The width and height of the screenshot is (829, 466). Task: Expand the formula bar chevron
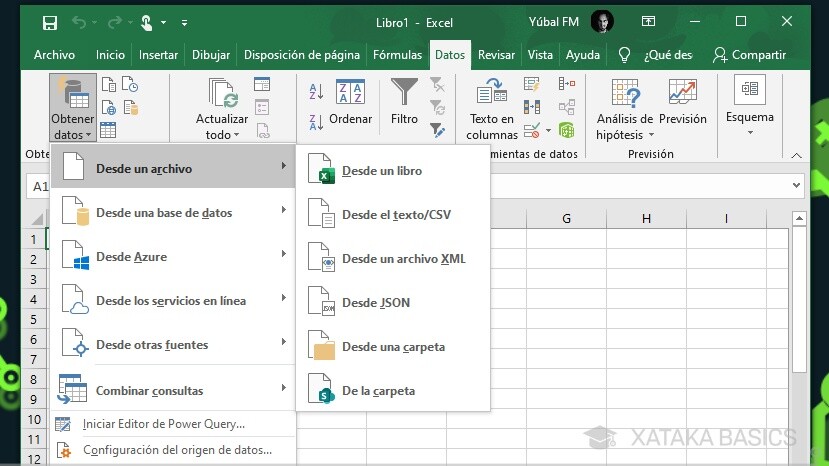coord(796,185)
